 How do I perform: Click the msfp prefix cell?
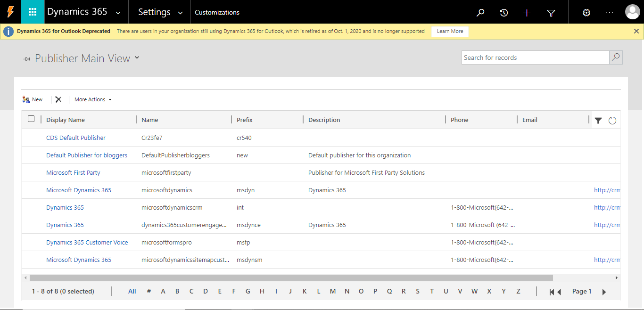point(243,242)
